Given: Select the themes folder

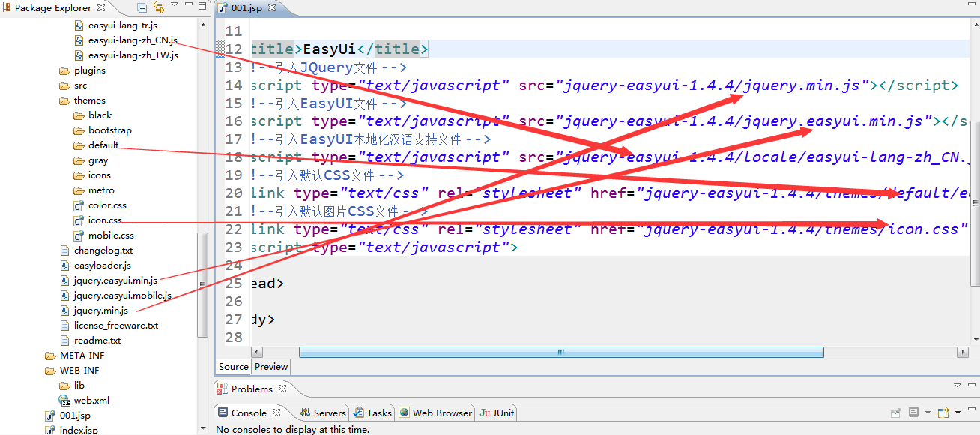Looking at the screenshot, I should coord(82,100).
